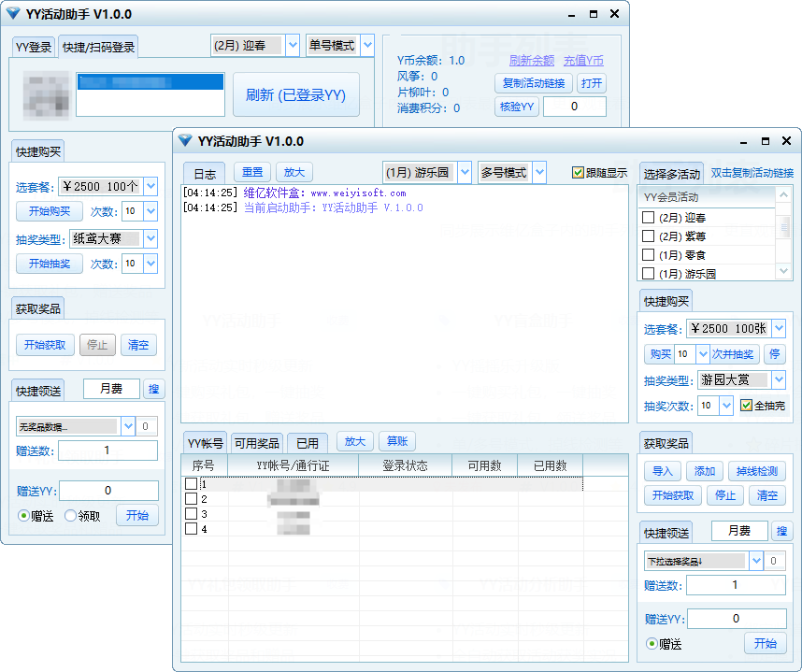
Task: Check the (2月) 紫莓 activity box
Action: point(648,236)
